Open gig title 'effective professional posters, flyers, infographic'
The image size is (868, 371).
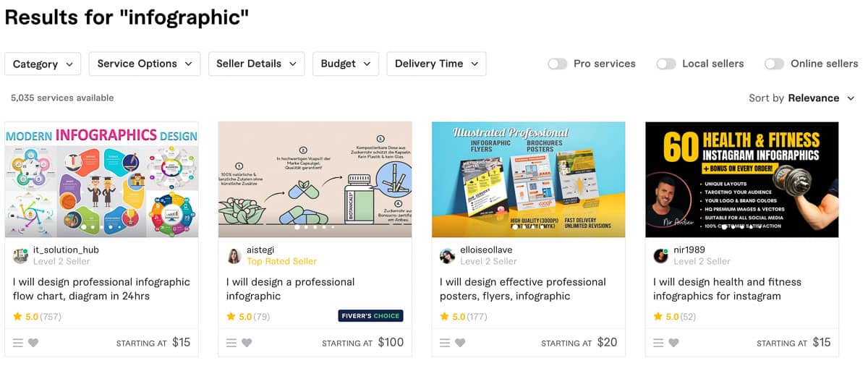coord(523,289)
